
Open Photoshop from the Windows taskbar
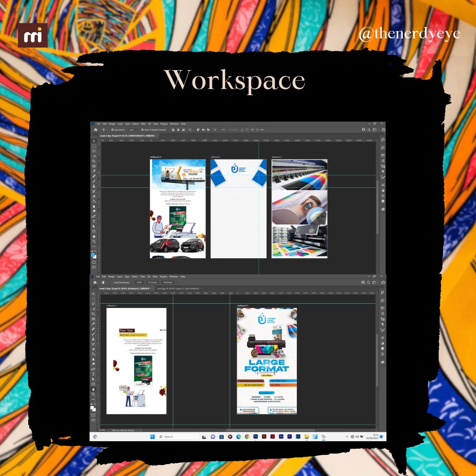[x=256, y=436]
